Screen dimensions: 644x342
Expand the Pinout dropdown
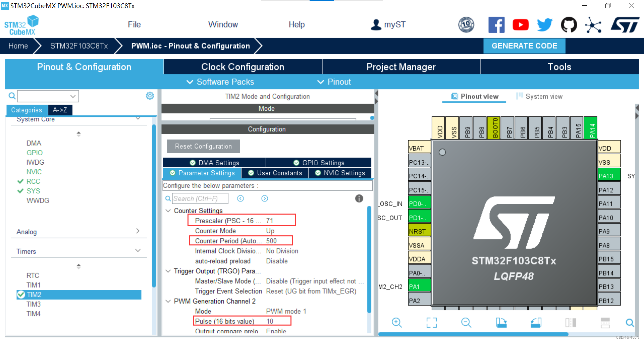coord(334,82)
